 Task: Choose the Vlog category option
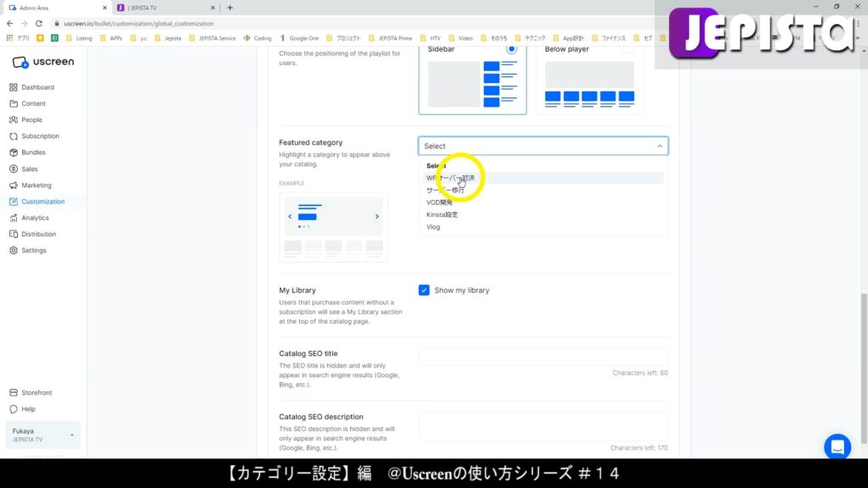[543, 227]
